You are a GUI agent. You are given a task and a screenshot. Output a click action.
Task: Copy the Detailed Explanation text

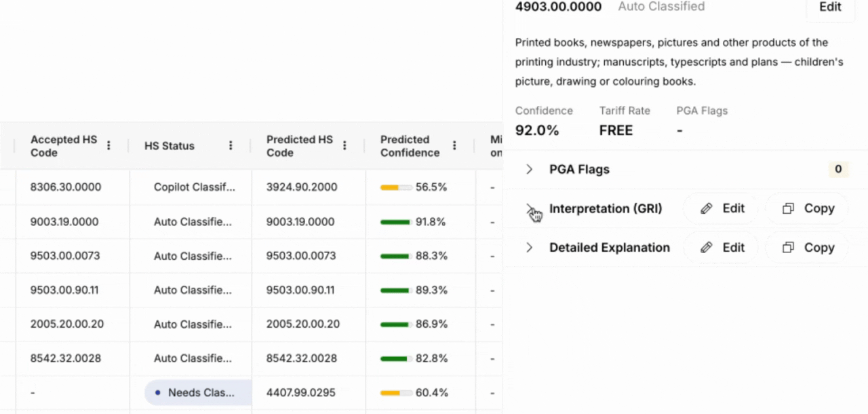[x=807, y=248]
